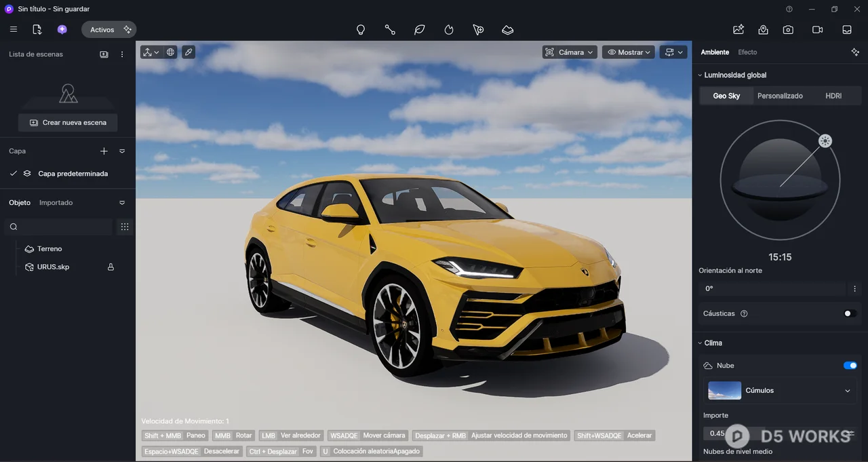Open the help question mark icon
This screenshot has width=868, height=462.
[x=789, y=9]
